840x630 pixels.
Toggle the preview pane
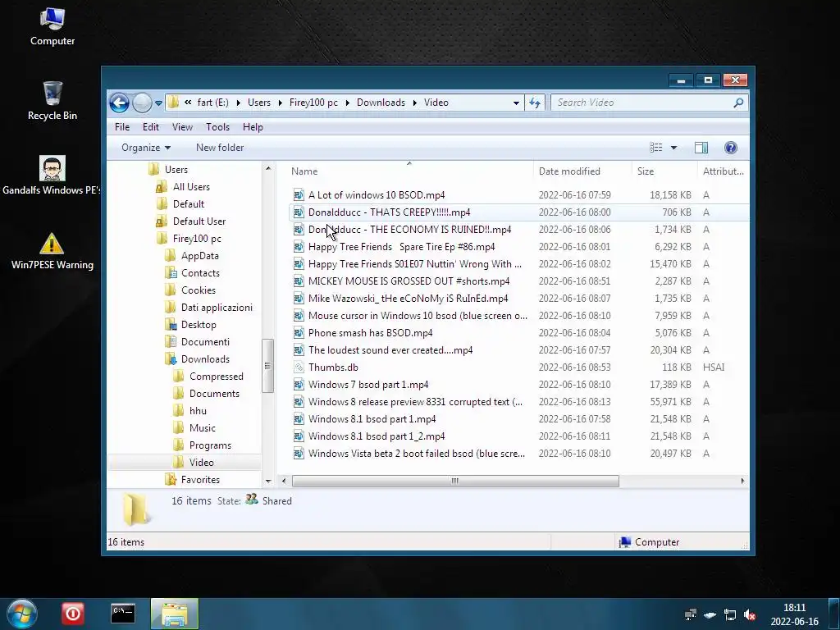click(x=701, y=148)
